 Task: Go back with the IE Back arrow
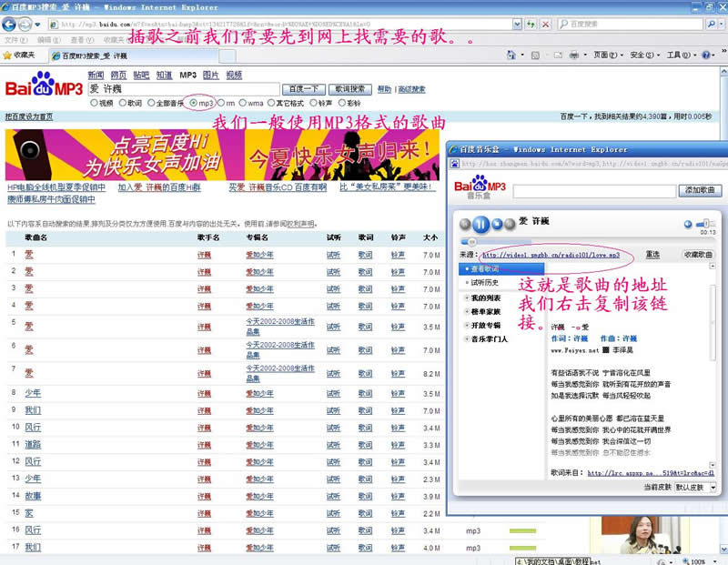point(9,25)
